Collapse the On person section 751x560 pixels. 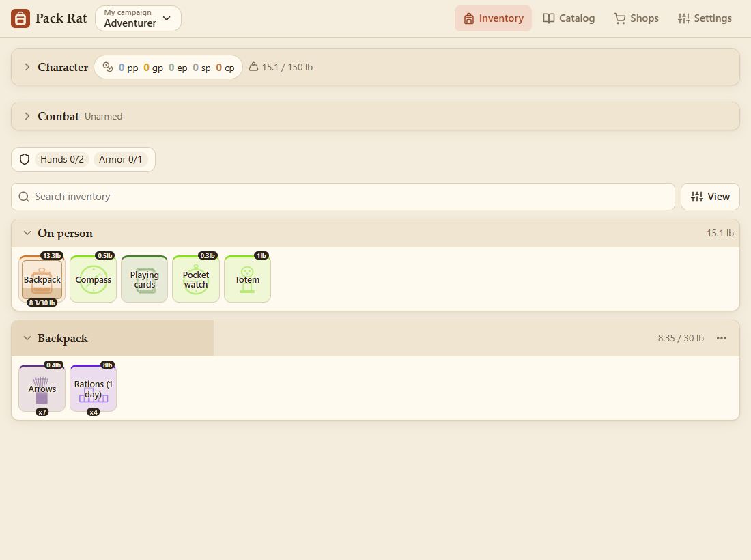click(27, 234)
